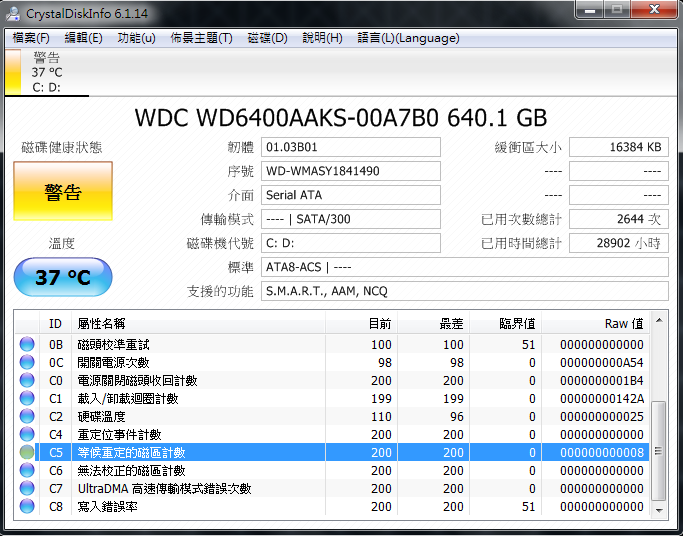Click the scroll down arrow of attribute list

[659, 510]
